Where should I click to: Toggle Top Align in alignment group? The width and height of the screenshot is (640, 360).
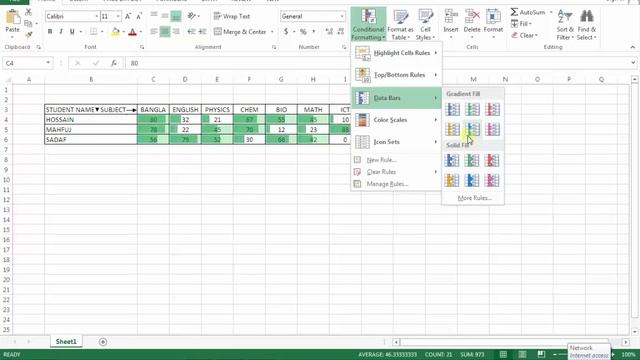[x=154, y=16]
